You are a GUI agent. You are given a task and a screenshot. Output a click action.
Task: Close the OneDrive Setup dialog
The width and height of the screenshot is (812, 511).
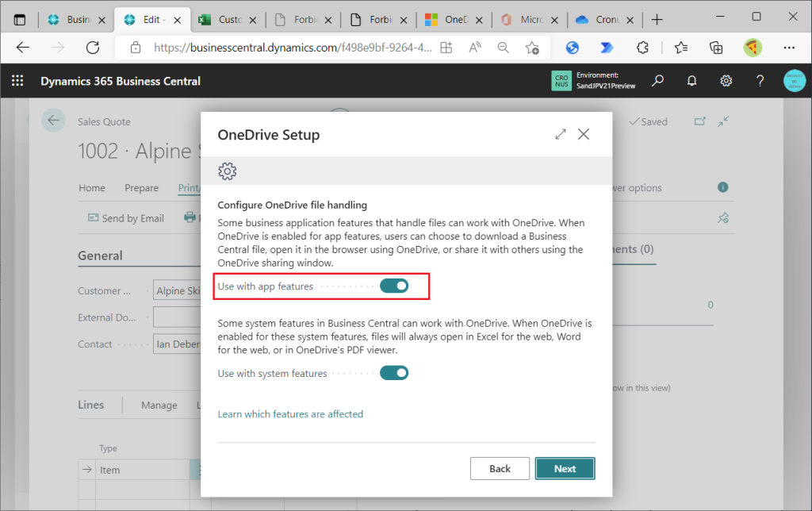(584, 134)
